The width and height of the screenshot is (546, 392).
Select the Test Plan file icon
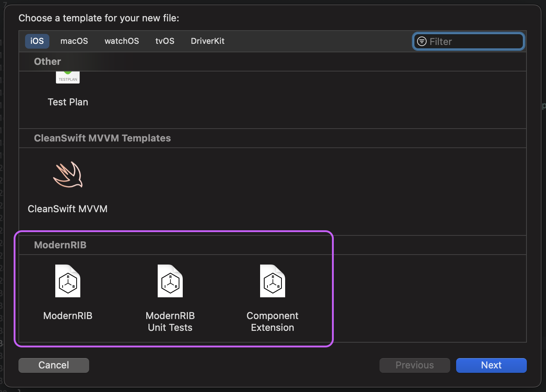tap(68, 77)
